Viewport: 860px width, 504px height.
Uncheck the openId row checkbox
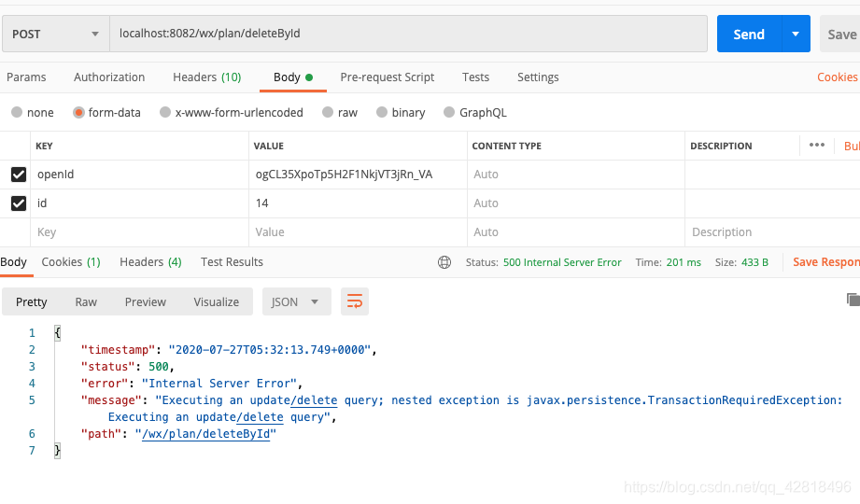(19, 175)
